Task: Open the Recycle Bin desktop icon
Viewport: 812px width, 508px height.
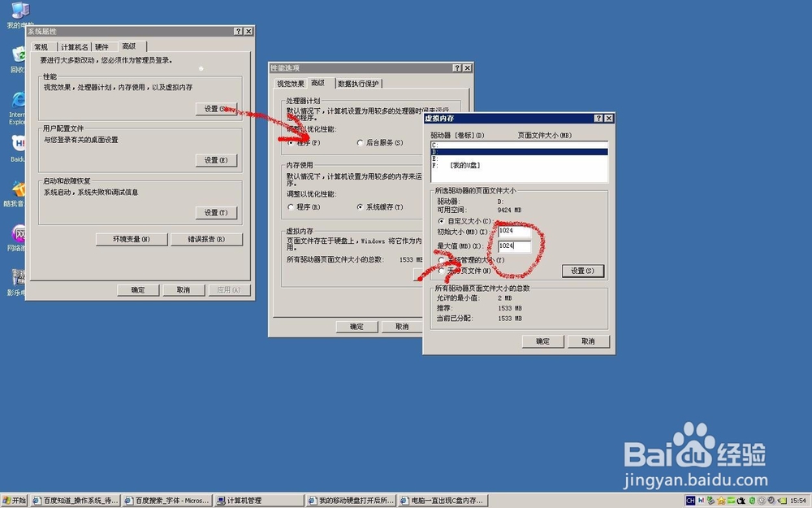Action: point(19,59)
